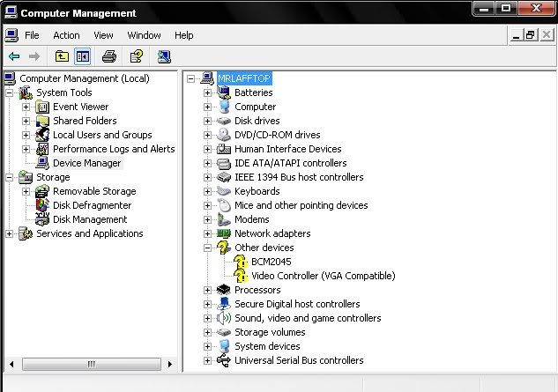This screenshot has height=392, width=558.
Task: Restore the inner MMC child window
Action: coord(531,35)
